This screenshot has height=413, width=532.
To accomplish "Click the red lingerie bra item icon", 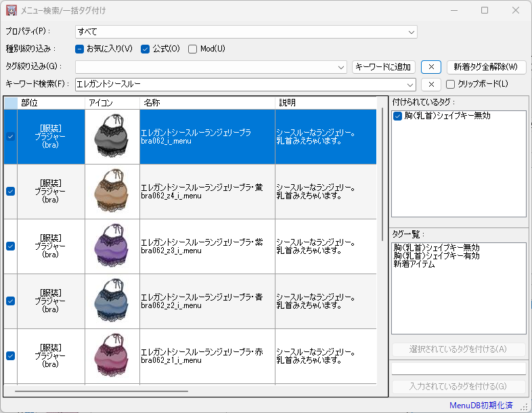I will 112,356.
